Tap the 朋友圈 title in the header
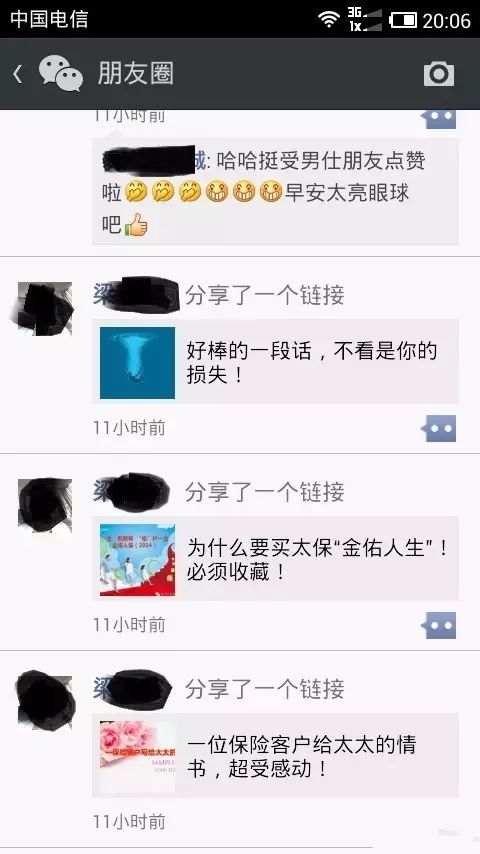 (x=136, y=74)
